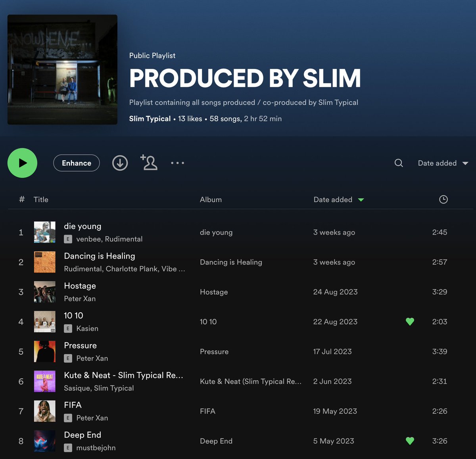Click the Deep End track cover art

tap(45, 441)
